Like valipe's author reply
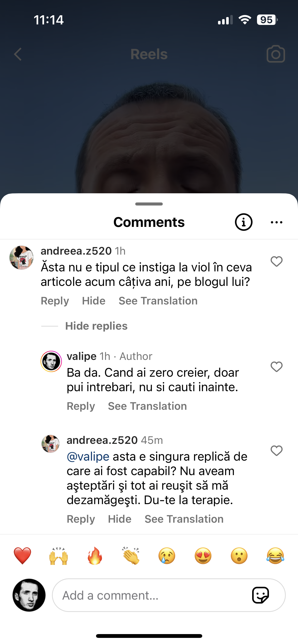The height and width of the screenshot is (644, 298). [x=276, y=367]
